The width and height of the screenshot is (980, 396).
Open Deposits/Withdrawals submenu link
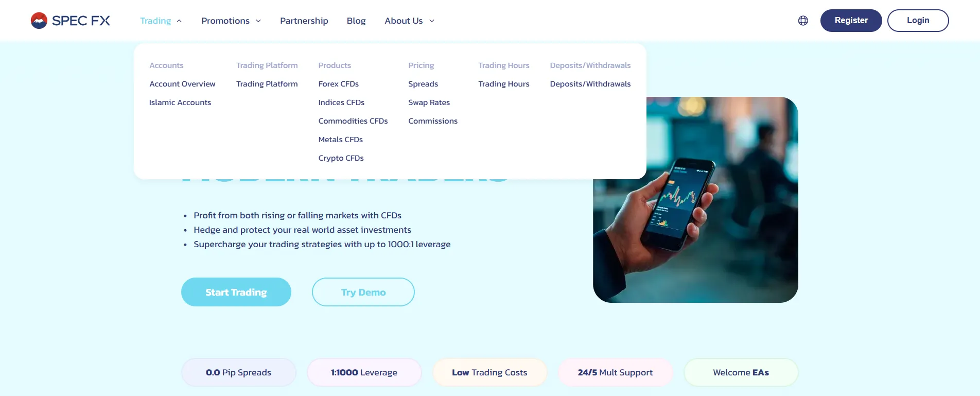(590, 84)
